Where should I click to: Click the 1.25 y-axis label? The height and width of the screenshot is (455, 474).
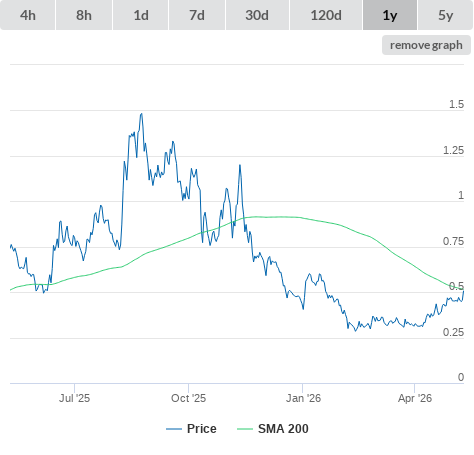click(x=453, y=150)
